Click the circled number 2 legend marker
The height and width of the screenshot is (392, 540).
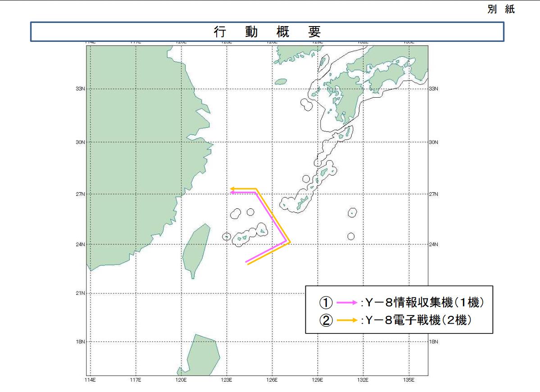tap(327, 320)
